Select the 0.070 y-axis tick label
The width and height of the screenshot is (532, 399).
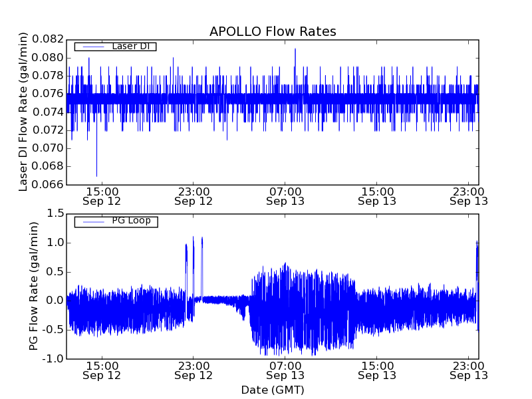pyautogui.click(x=48, y=148)
